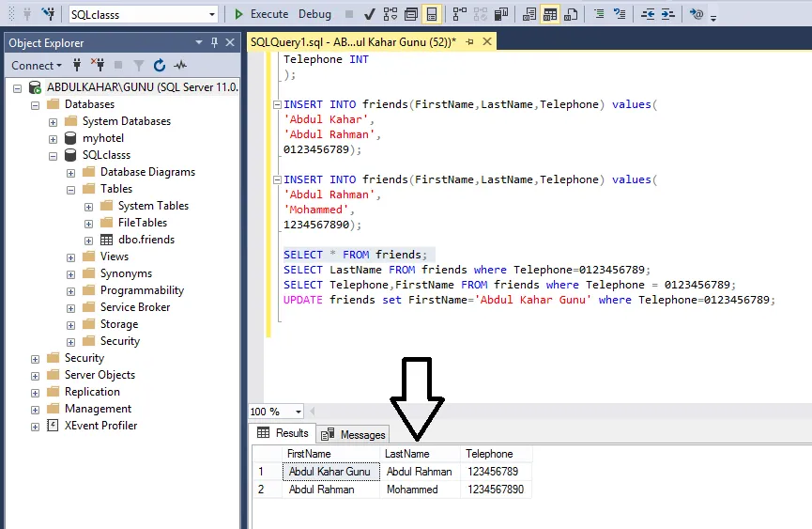Select the Server Objects folder
This screenshot has height=529, width=812.
(x=100, y=375)
